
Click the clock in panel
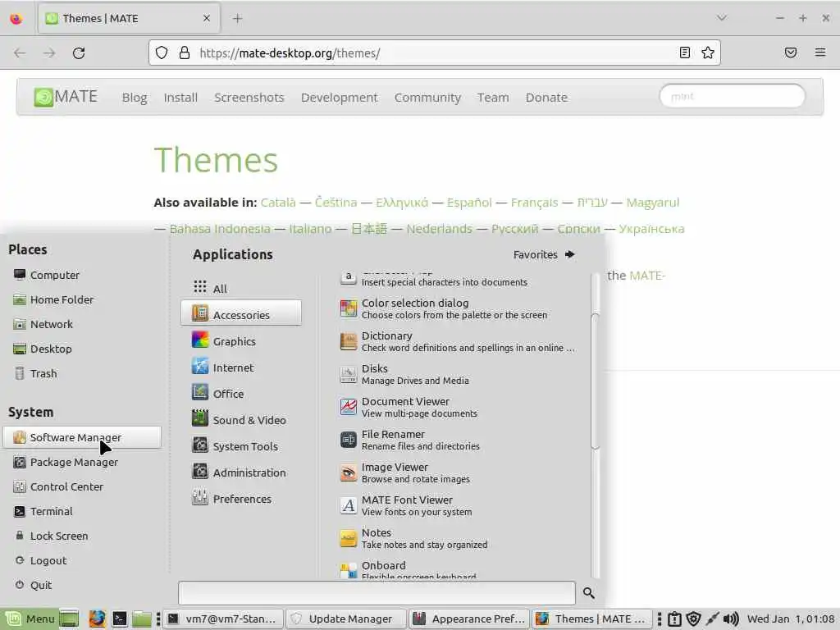click(791, 619)
